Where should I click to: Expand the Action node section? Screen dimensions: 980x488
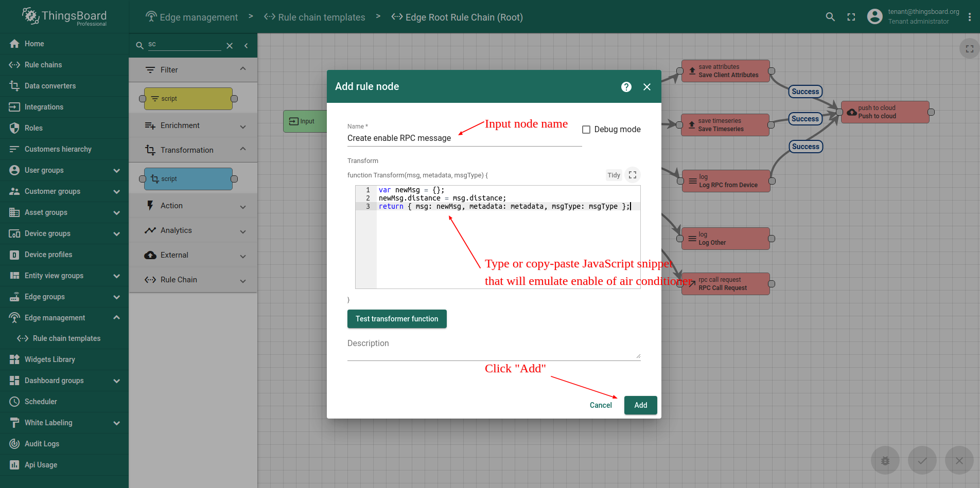[x=243, y=206]
